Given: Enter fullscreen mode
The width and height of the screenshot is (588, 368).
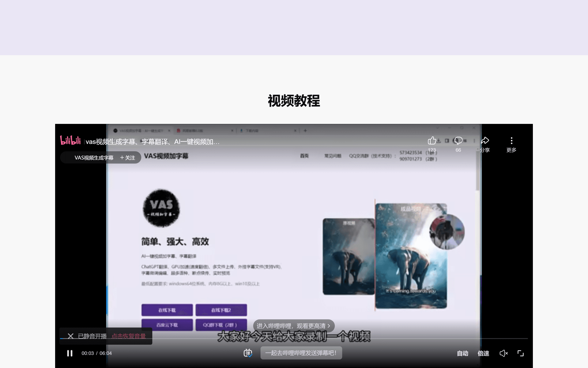Looking at the screenshot, I should 521,353.
